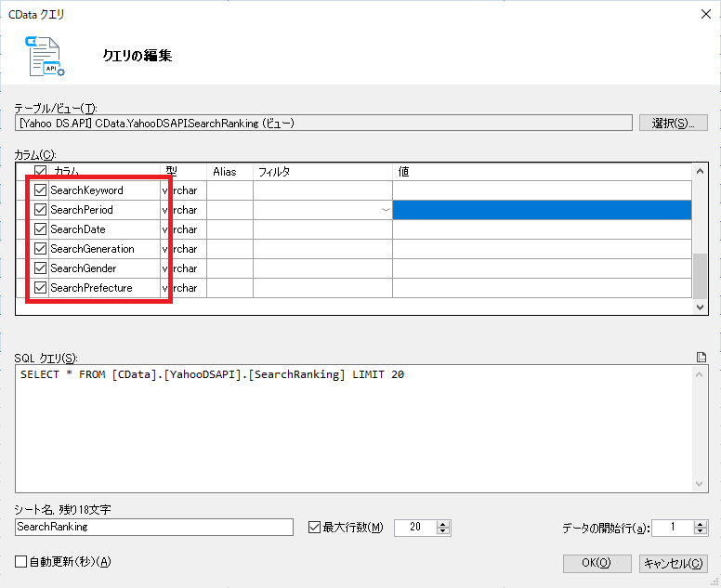Image resolution: width=721 pixels, height=588 pixels.
Task: Uncheck the SearchGender column checkbox
Action: pyautogui.click(x=41, y=268)
